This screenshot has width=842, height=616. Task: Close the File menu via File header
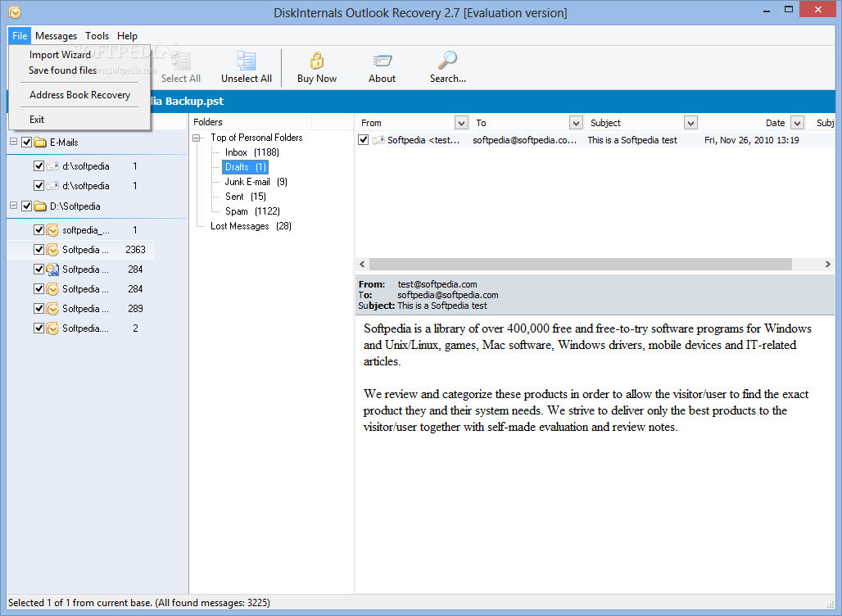tap(20, 36)
